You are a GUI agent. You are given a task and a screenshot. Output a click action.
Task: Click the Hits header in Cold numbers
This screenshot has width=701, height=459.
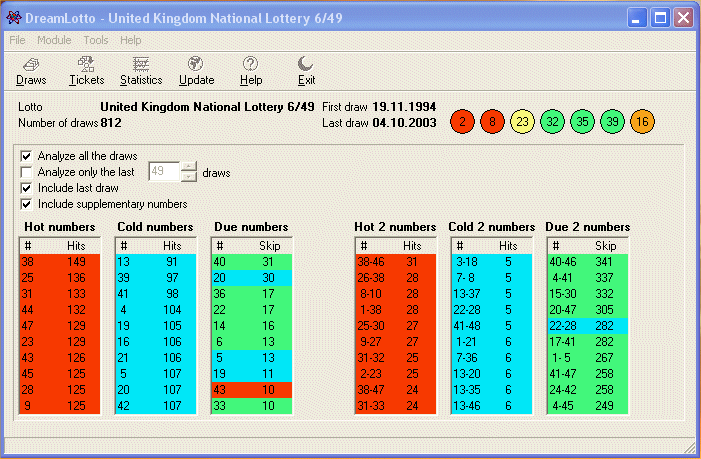pos(172,246)
